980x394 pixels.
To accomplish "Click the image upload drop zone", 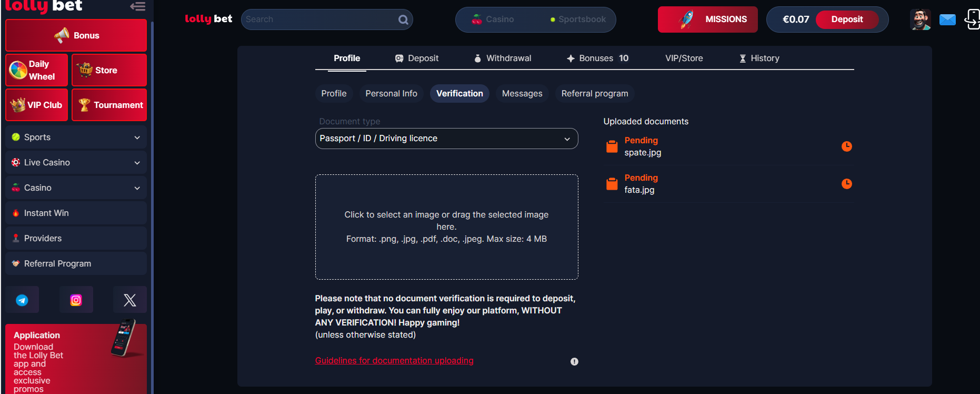I will click(446, 226).
